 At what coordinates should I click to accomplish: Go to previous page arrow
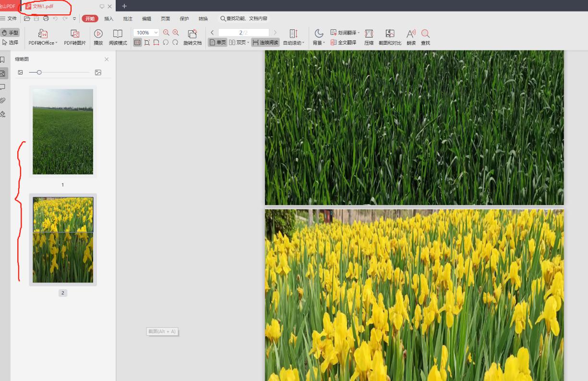tap(212, 33)
